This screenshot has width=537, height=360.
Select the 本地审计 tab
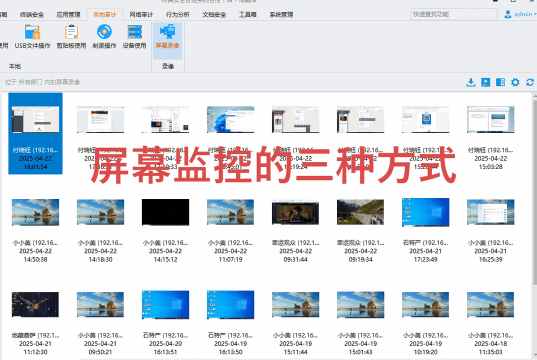tap(104, 14)
